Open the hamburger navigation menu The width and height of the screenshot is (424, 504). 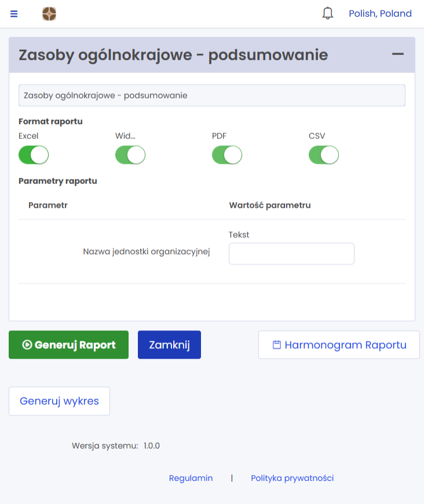pos(14,14)
